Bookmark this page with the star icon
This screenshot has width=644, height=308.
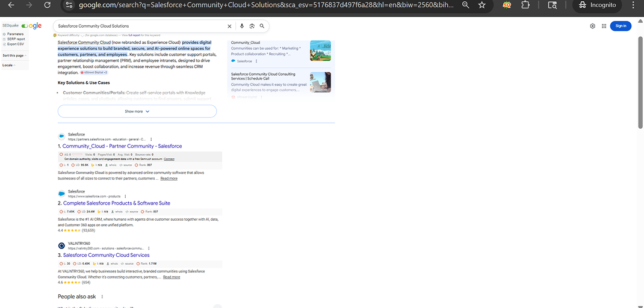point(481,5)
